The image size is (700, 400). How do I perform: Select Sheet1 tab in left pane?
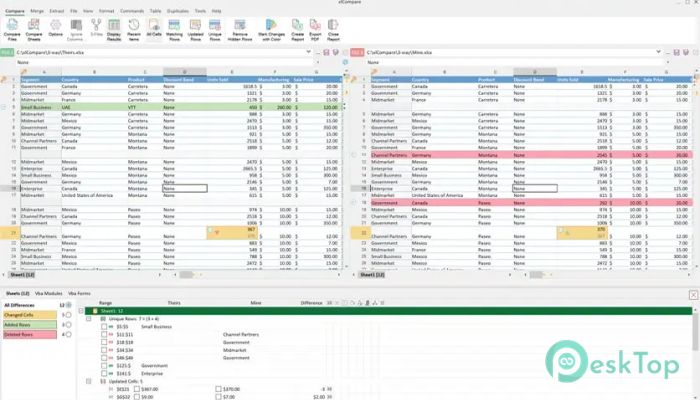22,275
